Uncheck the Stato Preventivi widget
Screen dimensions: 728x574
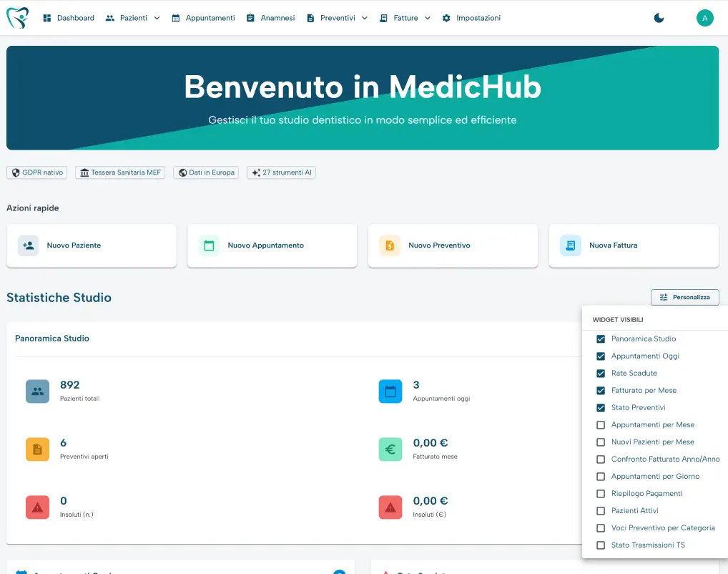tap(601, 408)
